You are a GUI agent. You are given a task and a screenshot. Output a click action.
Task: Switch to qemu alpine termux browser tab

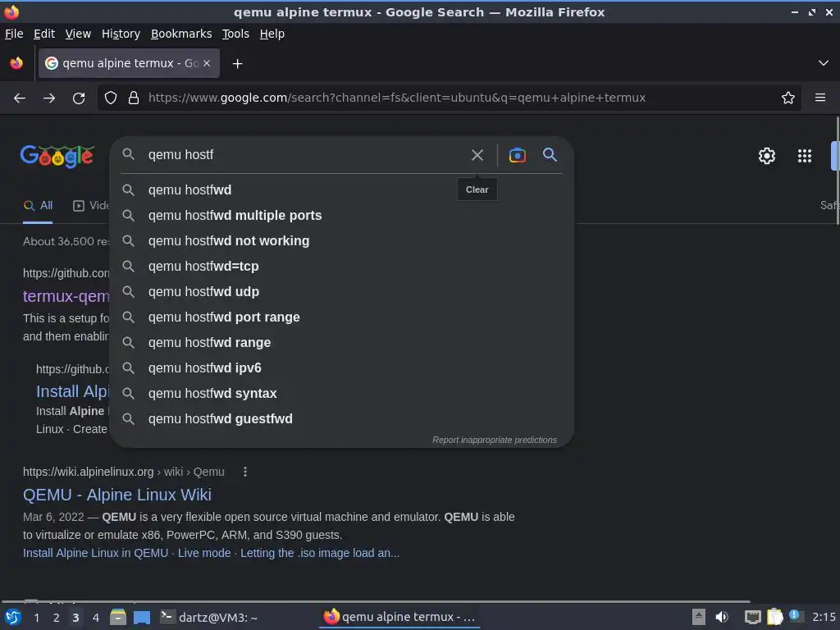[x=129, y=63]
